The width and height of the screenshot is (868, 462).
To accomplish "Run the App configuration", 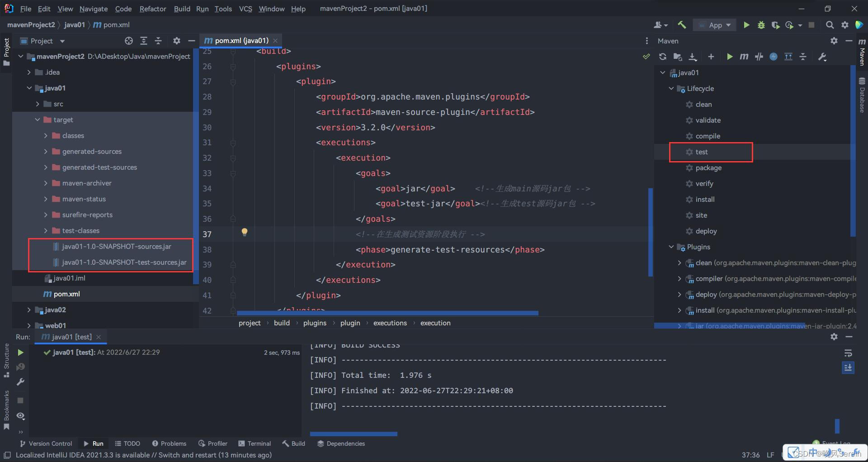I will click(746, 25).
